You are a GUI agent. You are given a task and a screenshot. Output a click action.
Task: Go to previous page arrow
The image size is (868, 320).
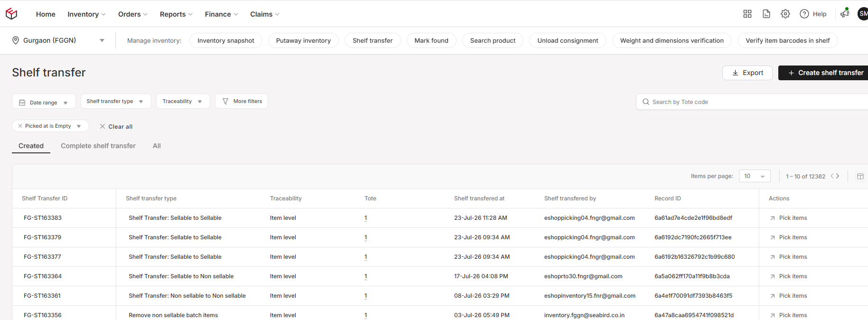(832, 176)
